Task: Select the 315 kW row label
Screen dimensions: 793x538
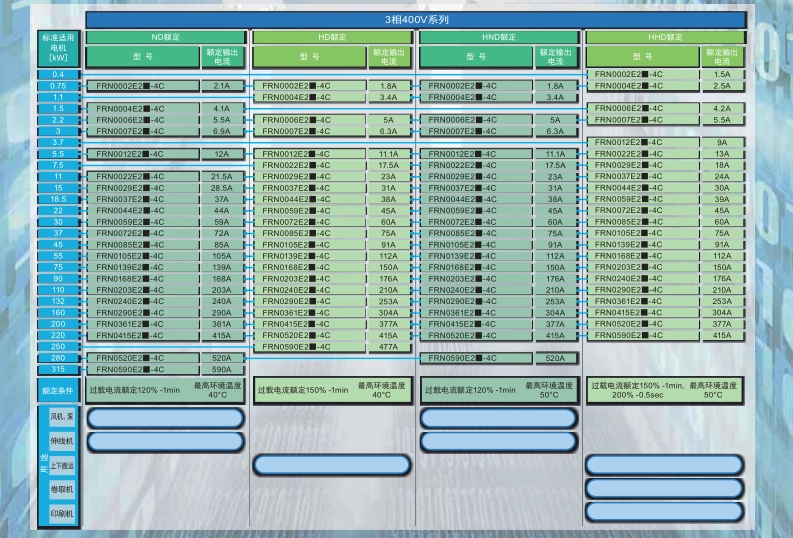Action: (x=58, y=369)
